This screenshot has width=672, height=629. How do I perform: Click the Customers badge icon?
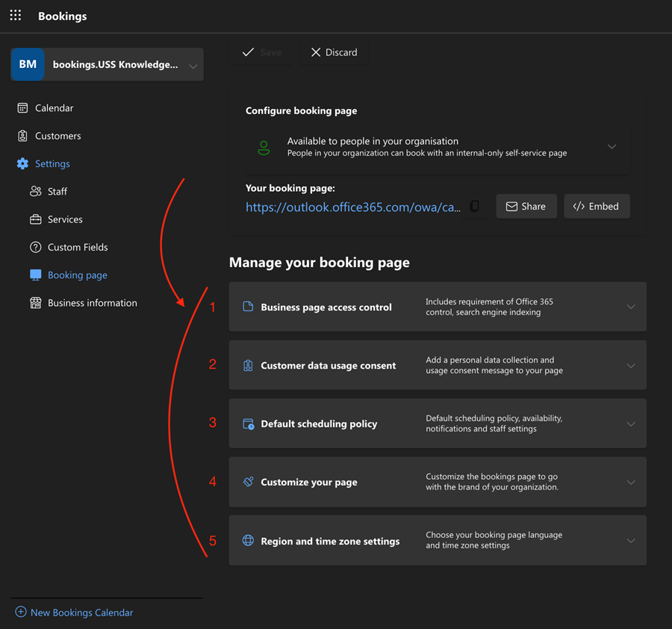(22, 136)
